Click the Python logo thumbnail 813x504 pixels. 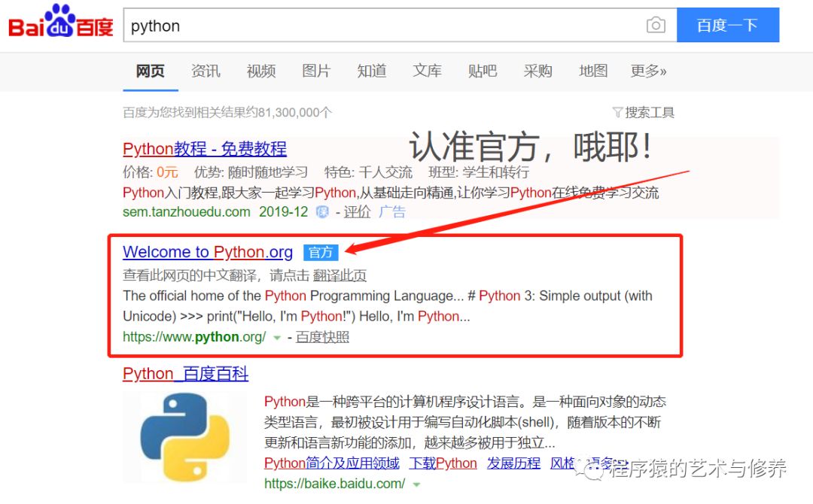pyautogui.click(x=184, y=437)
